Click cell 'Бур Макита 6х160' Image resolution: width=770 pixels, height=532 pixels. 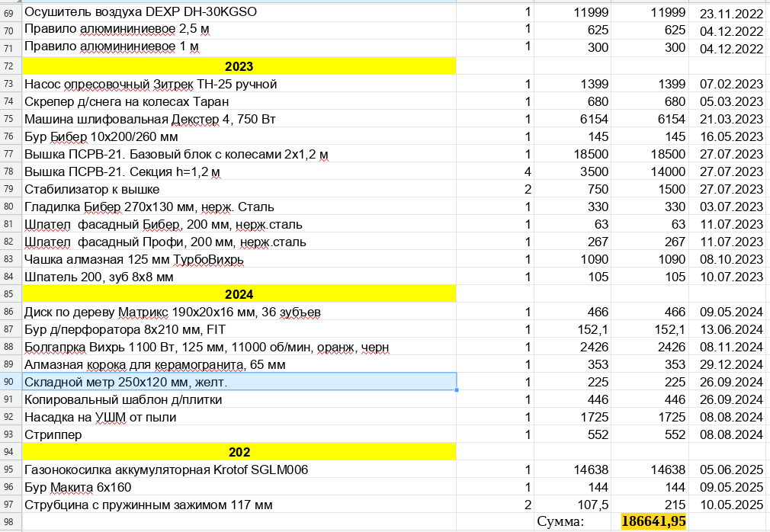point(239,487)
